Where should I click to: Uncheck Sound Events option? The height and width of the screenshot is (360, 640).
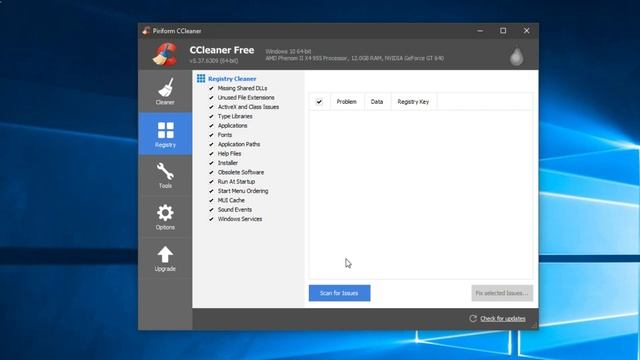[211, 210]
